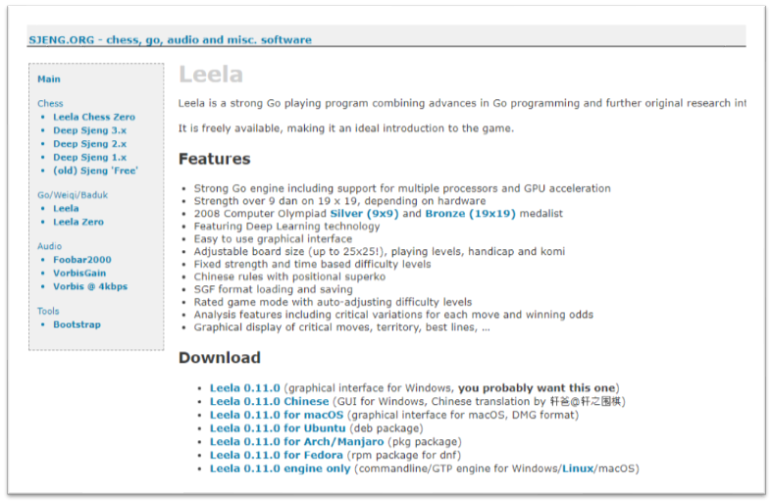
Task: Open Foobar2000 audio link
Action: coord(82,259)
